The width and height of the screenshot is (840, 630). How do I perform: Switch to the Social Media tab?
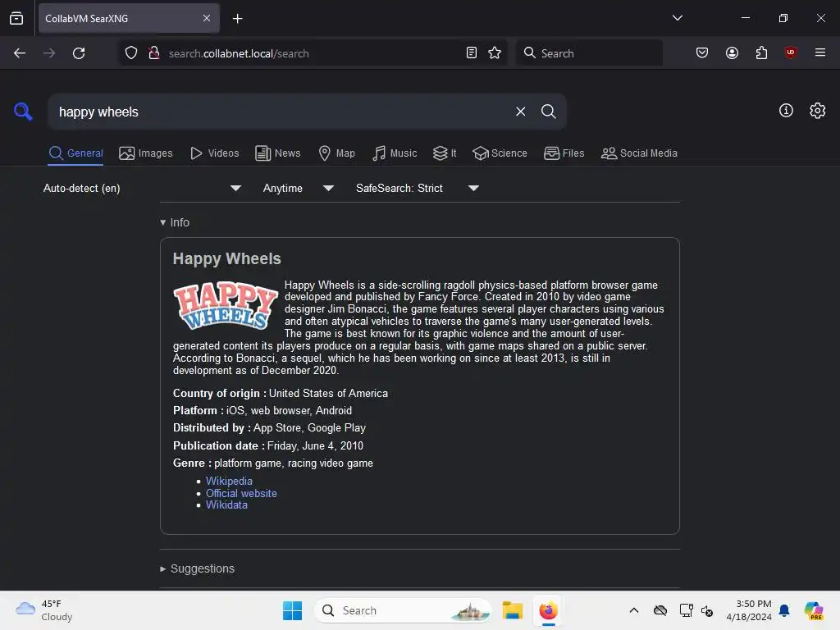(x=639, y=153)
